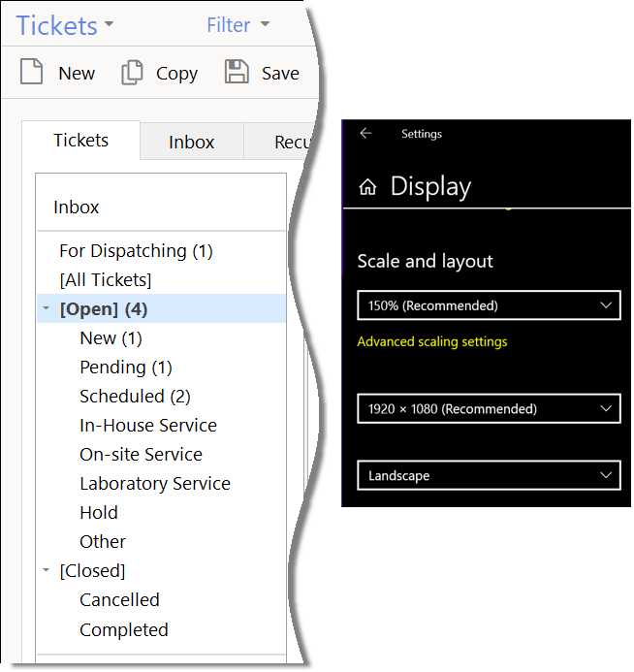The width and height of the screenshot is (634, 672).
Task: Select the Tickets tab
Action: coord(80,141)
